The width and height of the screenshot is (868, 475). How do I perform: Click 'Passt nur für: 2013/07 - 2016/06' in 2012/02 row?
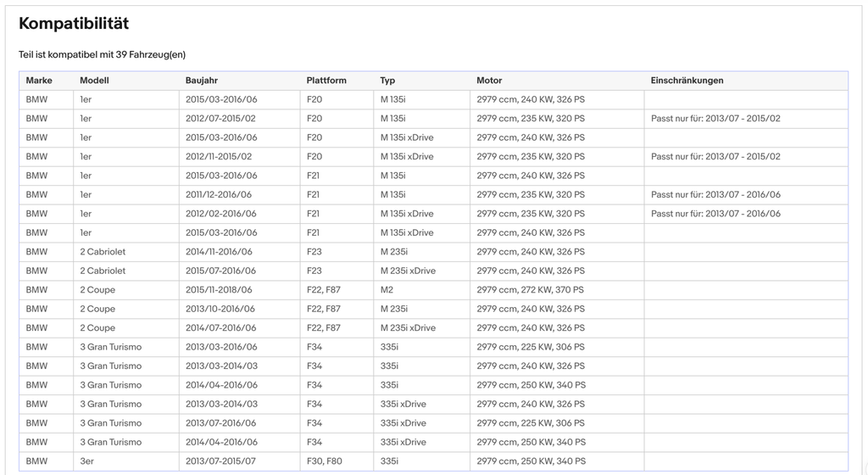[715, 214]
